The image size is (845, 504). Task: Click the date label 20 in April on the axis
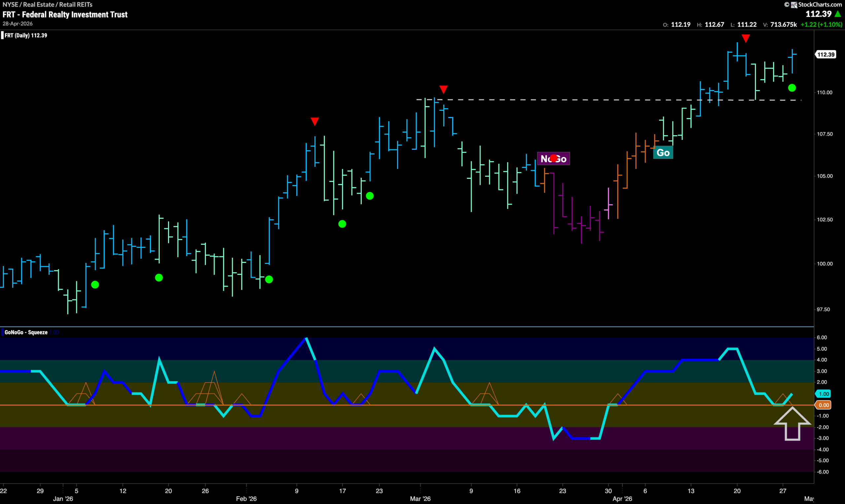click(737, 491)
